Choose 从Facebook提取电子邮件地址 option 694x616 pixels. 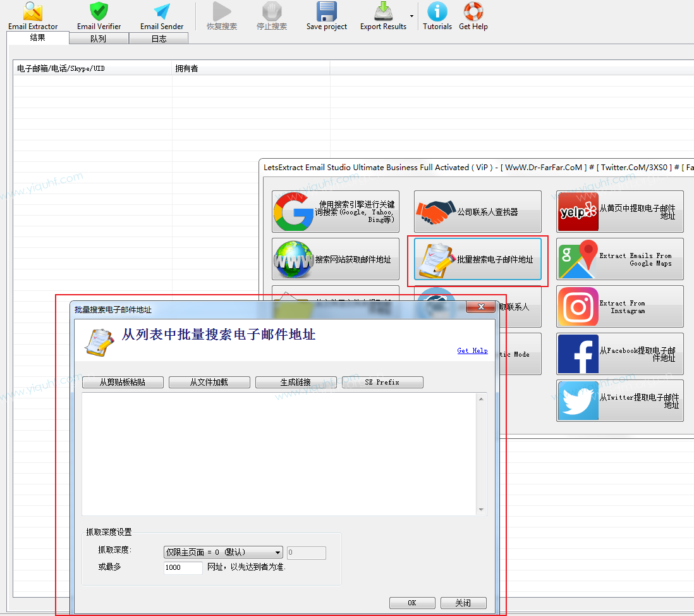click(619, 354)
